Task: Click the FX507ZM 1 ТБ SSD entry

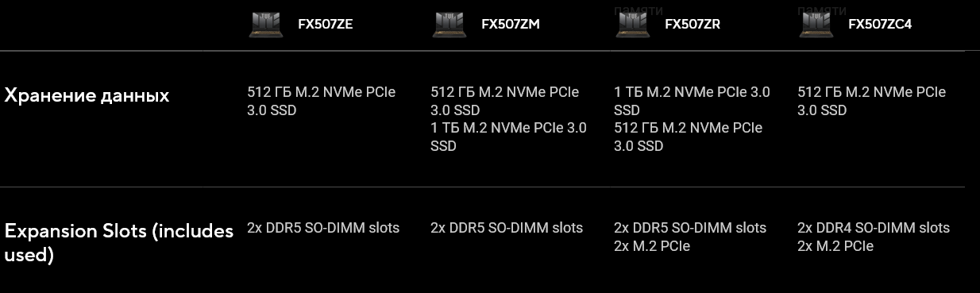Action: tap(508, 137)
